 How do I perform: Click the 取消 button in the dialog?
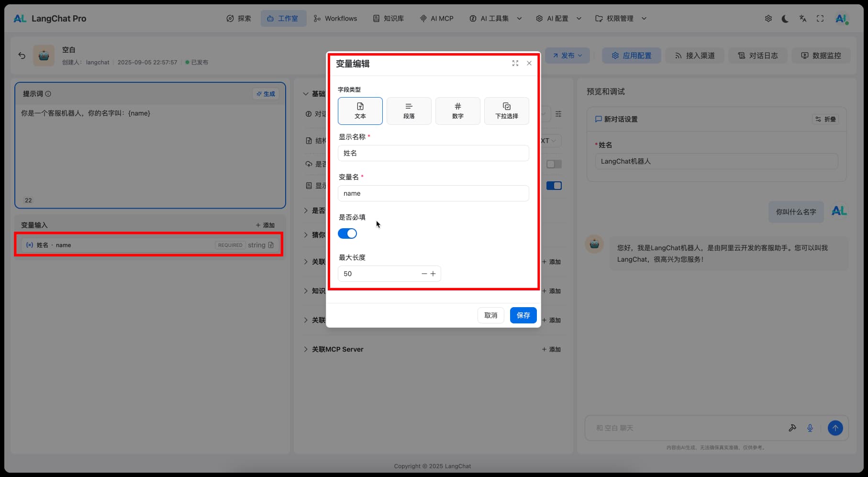(x=490, y=315)
